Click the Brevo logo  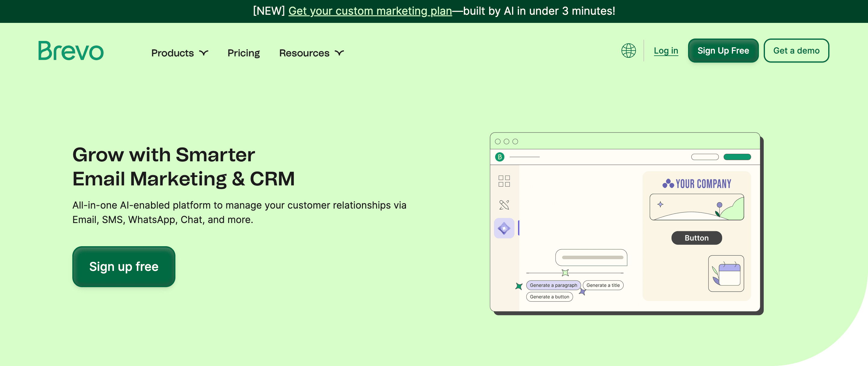click(71, 51)
